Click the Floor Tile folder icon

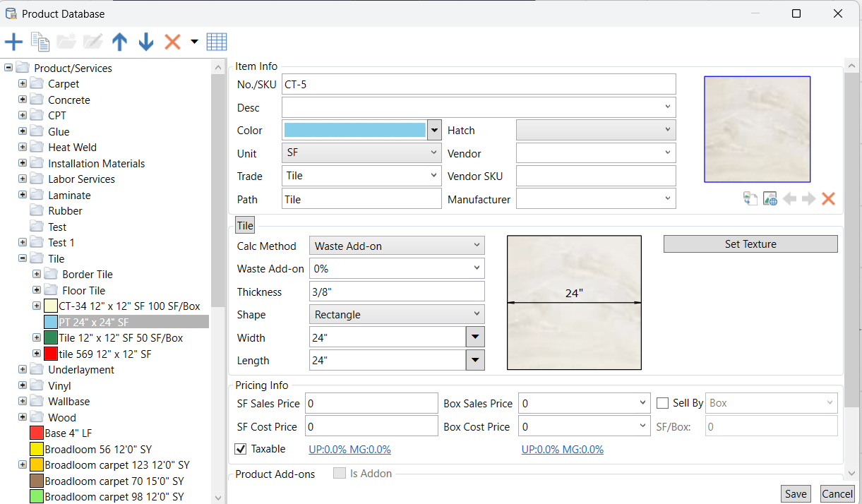pyautogui.click(x=51, y=290)
